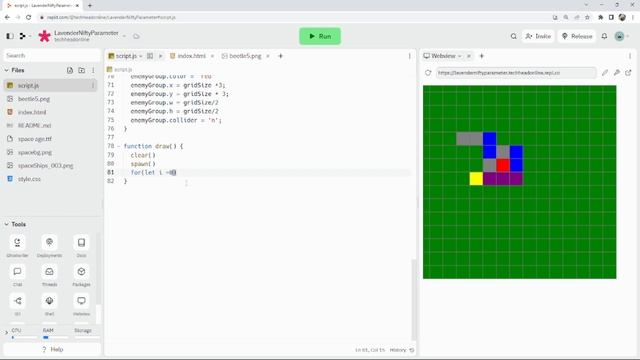Open index.html from the file tree

tap(32, 112)
